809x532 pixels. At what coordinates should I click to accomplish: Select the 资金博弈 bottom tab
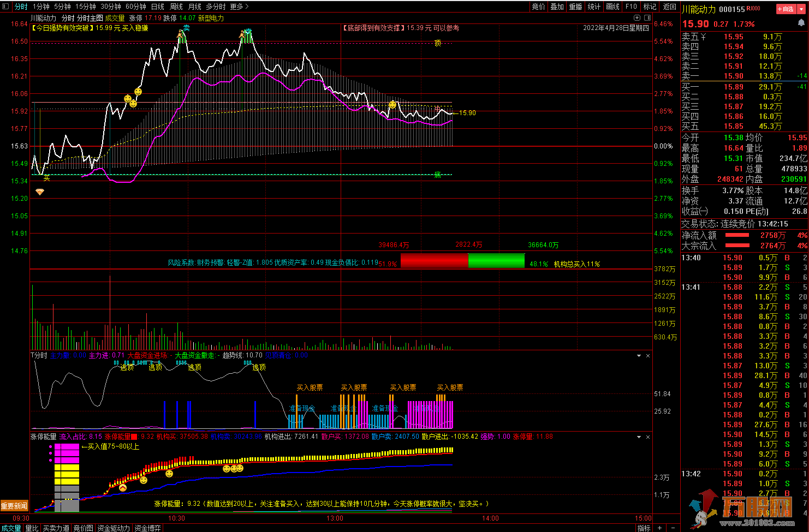click(x=147, y=528)
